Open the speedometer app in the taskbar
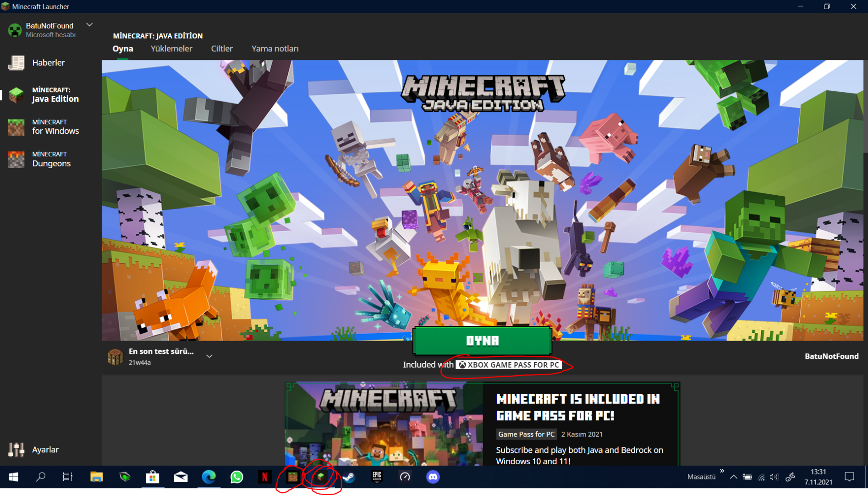Viewport: 868px width, 495px height. tap(405, 477)
